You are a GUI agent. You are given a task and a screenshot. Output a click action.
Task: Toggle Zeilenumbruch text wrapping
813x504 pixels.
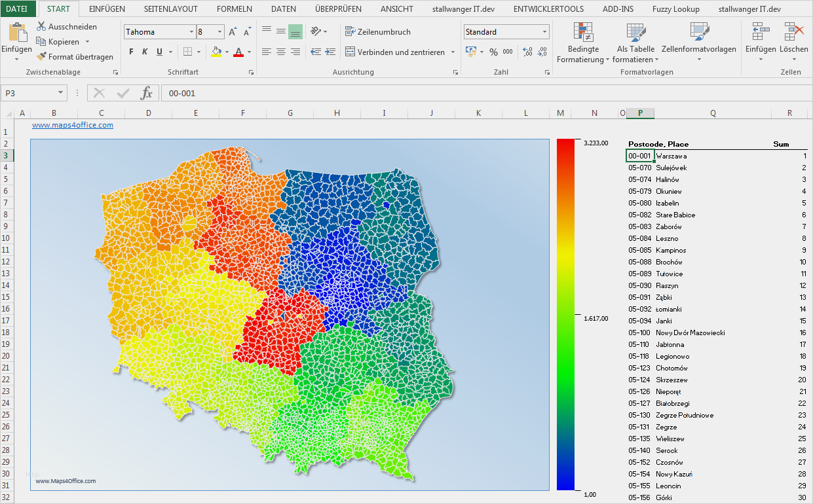point(378,32)
